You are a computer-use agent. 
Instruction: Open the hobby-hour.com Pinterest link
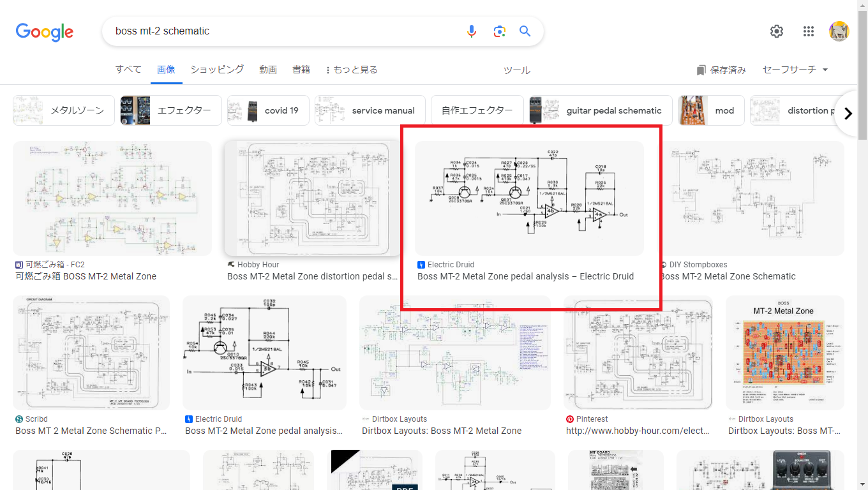point(638,431)
